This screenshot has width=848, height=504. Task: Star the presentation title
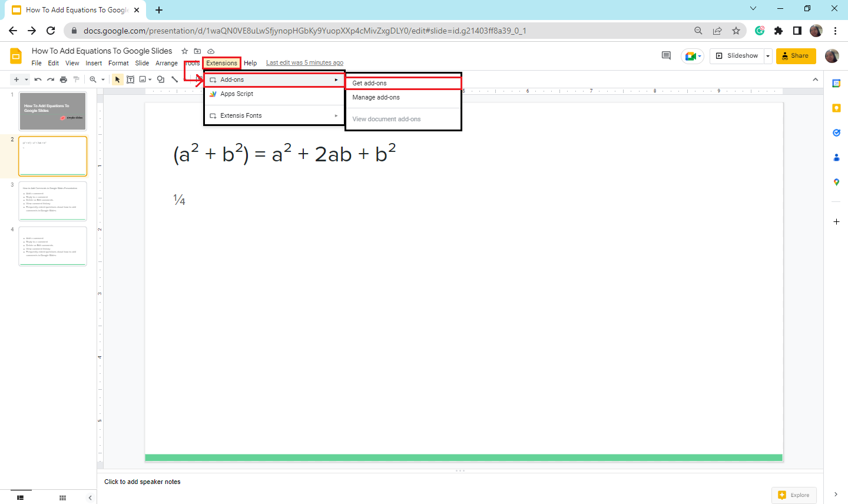[x=184, y=51]
